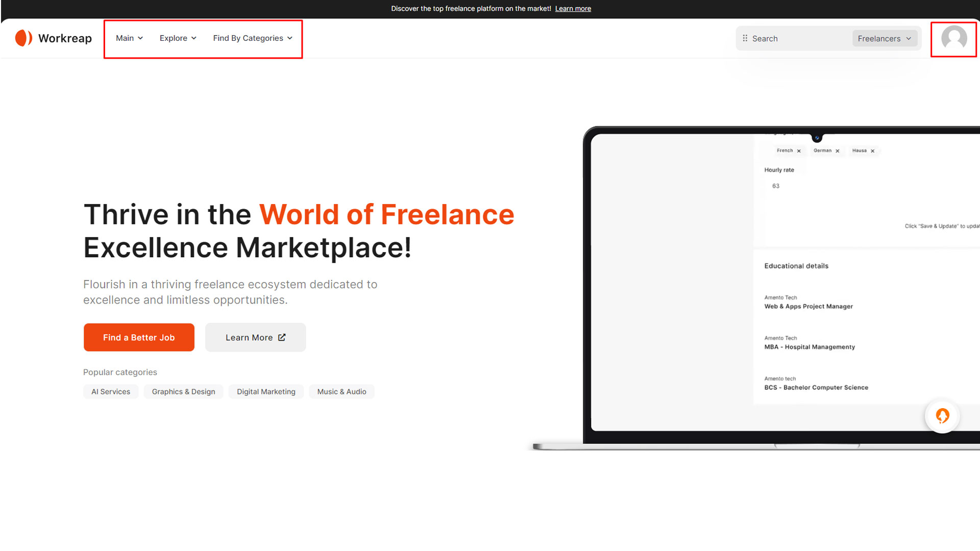Expand the Main menu dropdown
This screenshot has width=980, height=551.
point(129,38)
